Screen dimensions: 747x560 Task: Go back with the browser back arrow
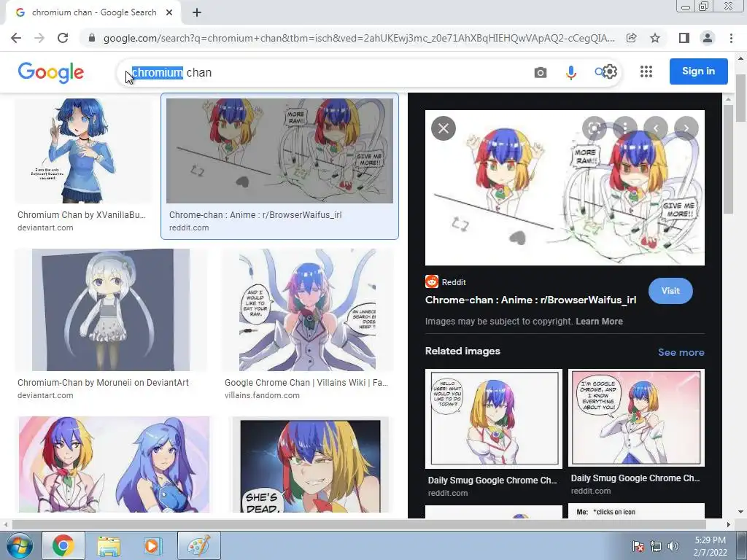point(16,38)
